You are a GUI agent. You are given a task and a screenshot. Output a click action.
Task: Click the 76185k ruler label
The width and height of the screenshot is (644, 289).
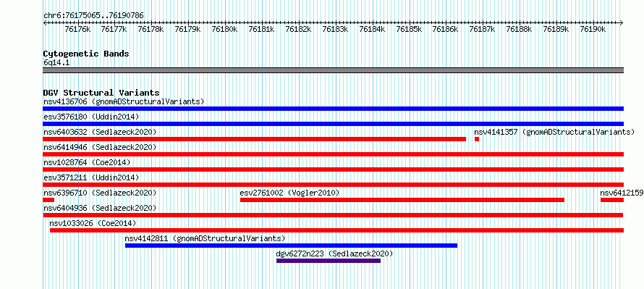click(x=409, y=29)
